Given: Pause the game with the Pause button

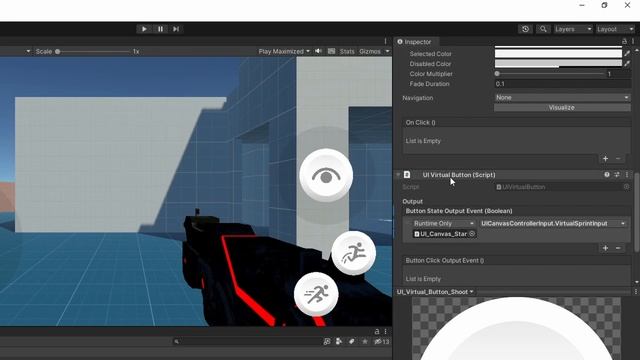Looking at the screenshot, I should coord(160,29).
